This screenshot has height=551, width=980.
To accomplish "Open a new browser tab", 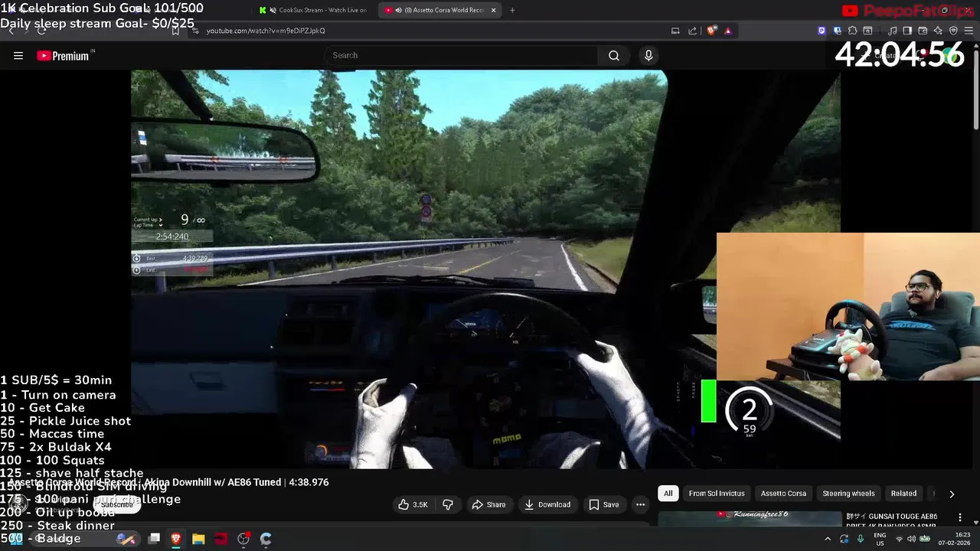I will (x=512, y=10).
